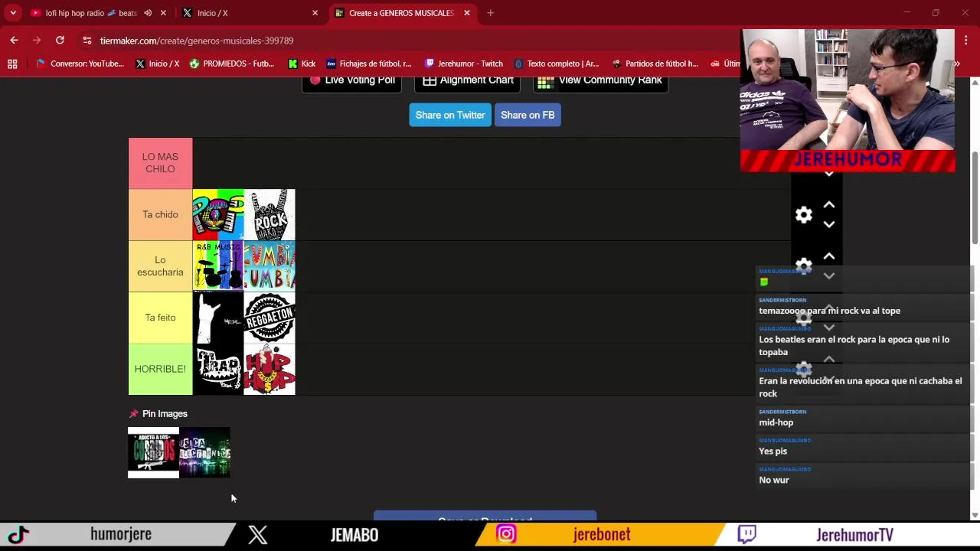
Task: Open the PROMIEDOS - Futb... bookmark
Action: tap(232, 64)
